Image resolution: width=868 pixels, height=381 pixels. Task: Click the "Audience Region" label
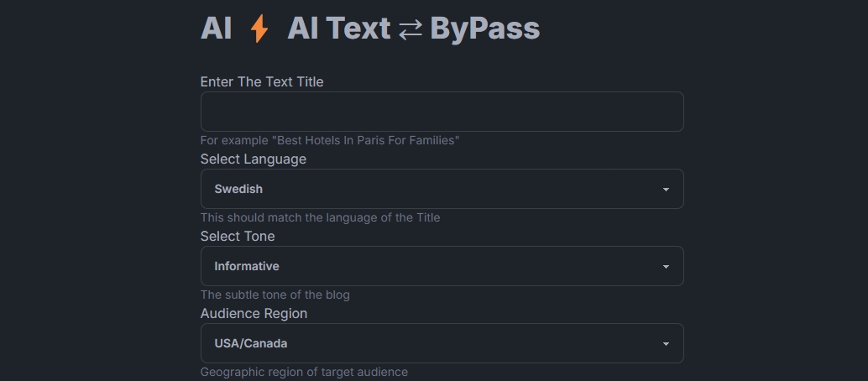tap(254, 313)
